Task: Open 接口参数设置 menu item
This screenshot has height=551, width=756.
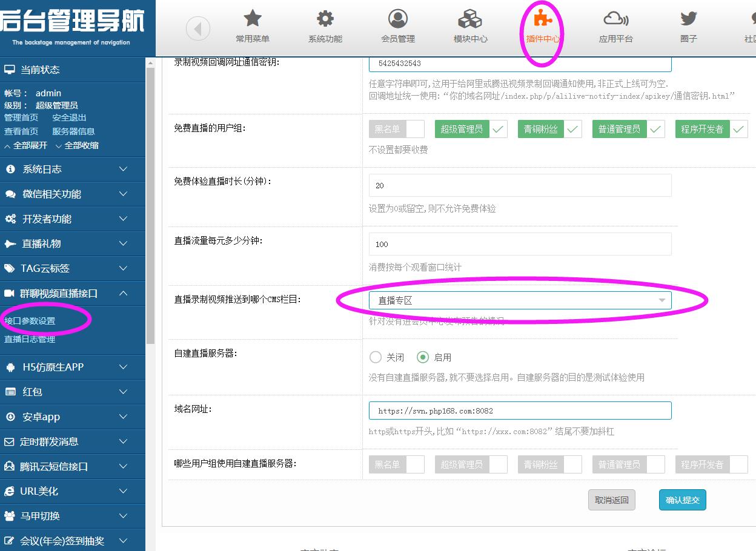Action: pos(30,321)
